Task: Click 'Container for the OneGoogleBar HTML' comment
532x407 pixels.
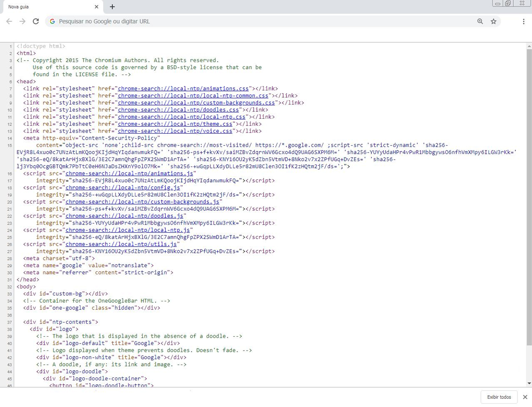Action: coord(96,300)
